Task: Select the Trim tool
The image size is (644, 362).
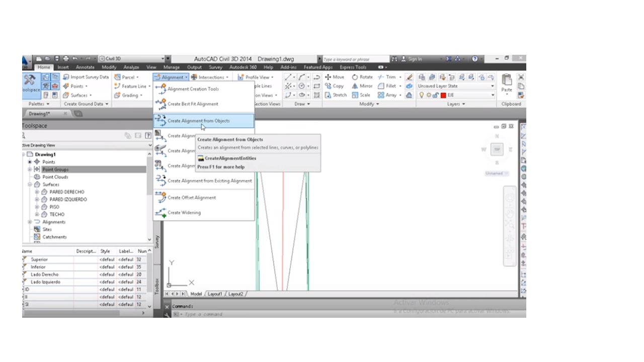Action: [387, 77]
